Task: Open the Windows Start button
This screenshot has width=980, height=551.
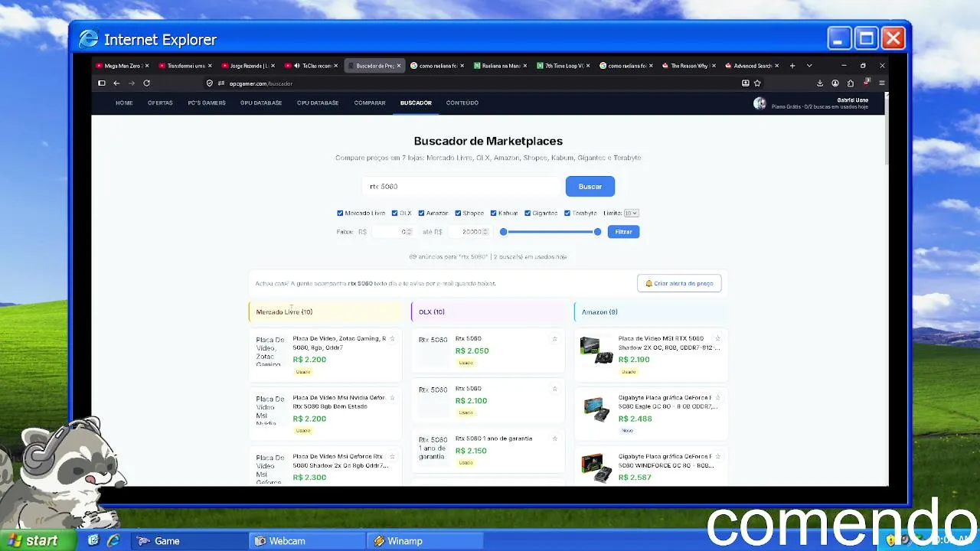Action: pyautogui.click(x=38, y=540)
